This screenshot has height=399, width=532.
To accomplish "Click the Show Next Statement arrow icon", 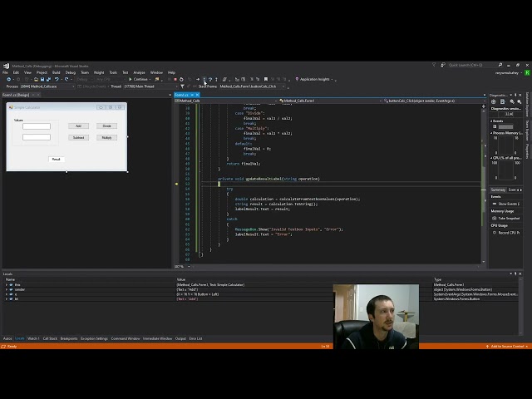I will 198,80.
